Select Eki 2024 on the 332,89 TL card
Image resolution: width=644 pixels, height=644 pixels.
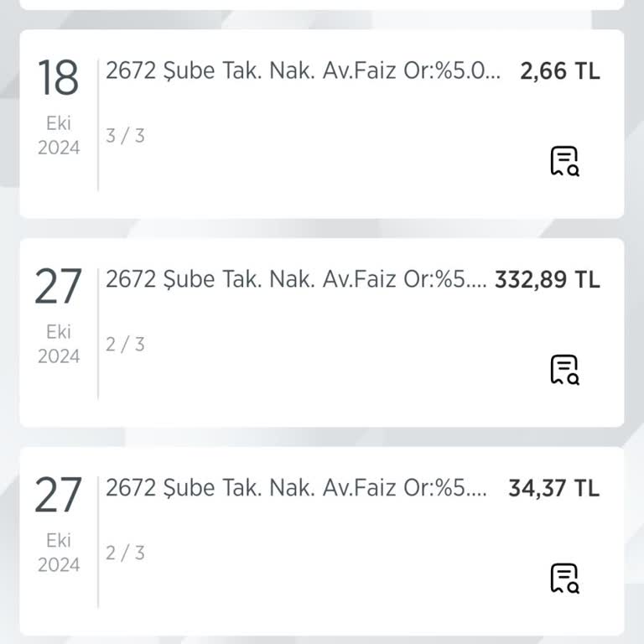pyautogui.click(x=59, y=345)
